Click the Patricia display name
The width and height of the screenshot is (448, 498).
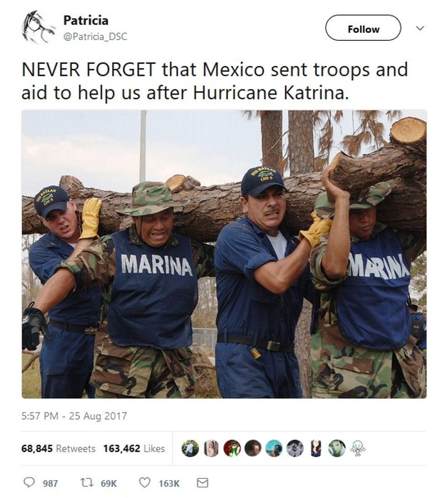(86, 20)
